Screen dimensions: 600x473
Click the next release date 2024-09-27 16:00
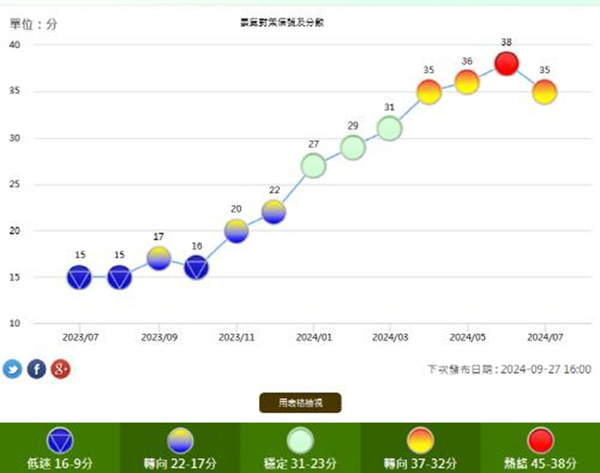tap(546, 369)
